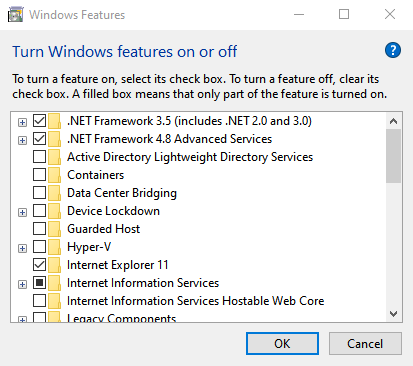The image size is (413, 366).
Task: Select the "Guarded Host" label
Action: (104, 229)
